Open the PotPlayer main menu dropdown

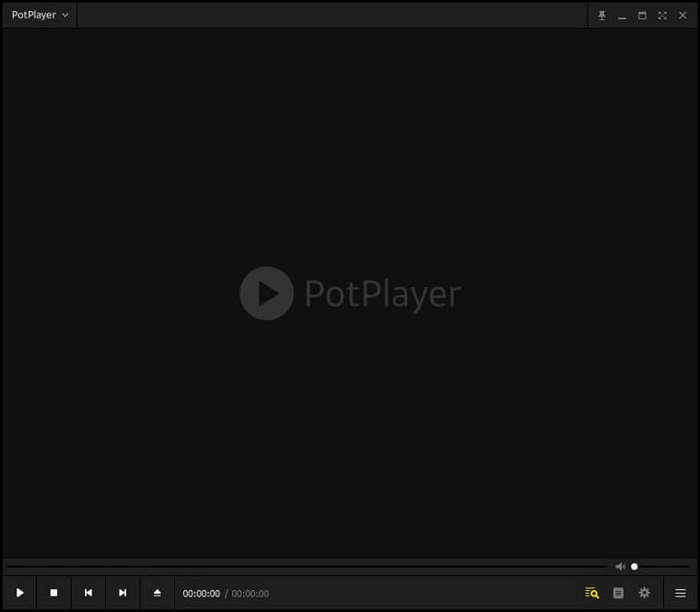click(x=40, y=15)
